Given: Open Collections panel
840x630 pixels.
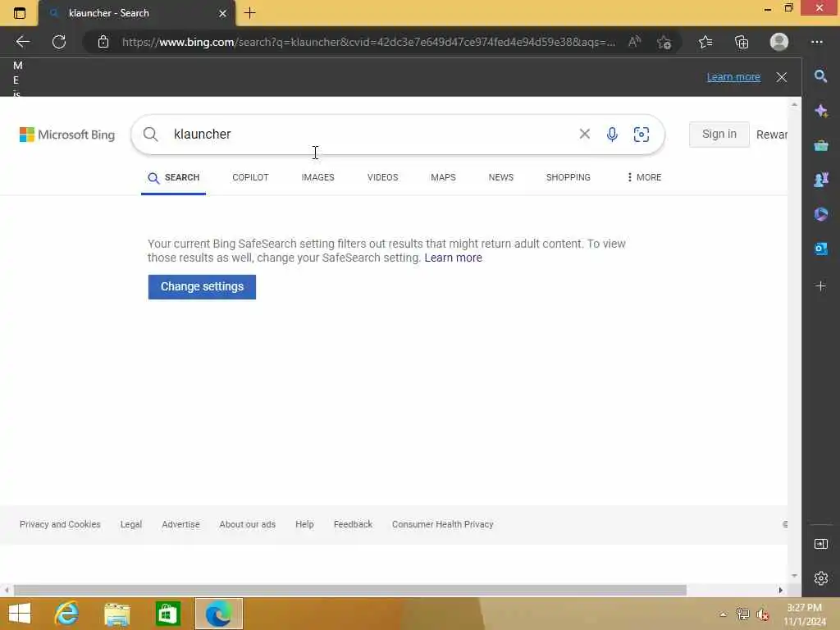Looking at the screenshot, I should tap(742, 42).
